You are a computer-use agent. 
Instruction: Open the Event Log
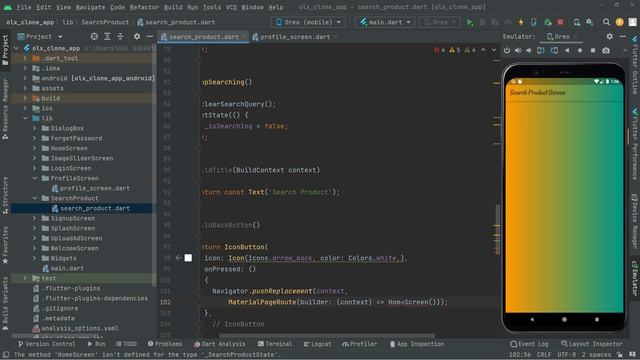coord(529,344)
